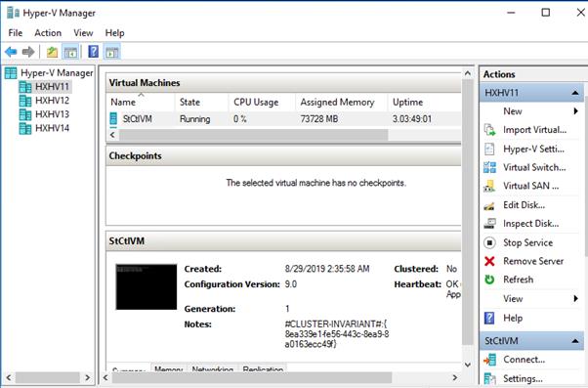588x388 pixels.
Task: Click the Connect icon under StCtlVM actions
Action: click(x=489, y=360)
